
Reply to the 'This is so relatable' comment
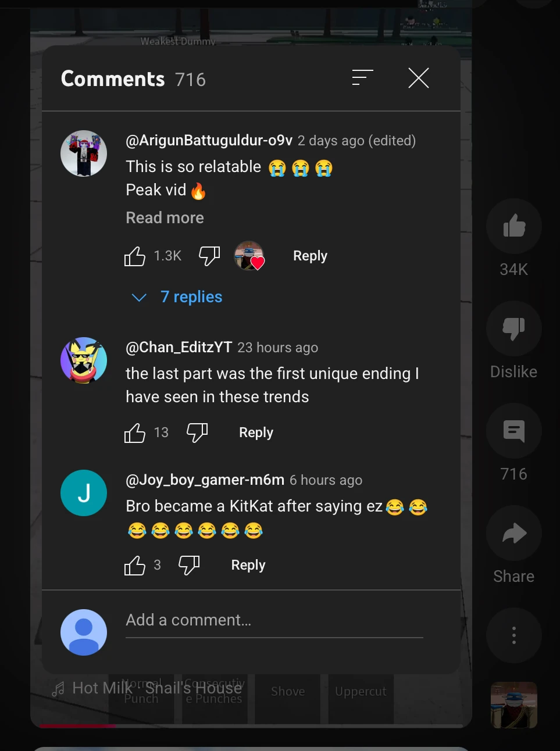(x=310, y=256)
